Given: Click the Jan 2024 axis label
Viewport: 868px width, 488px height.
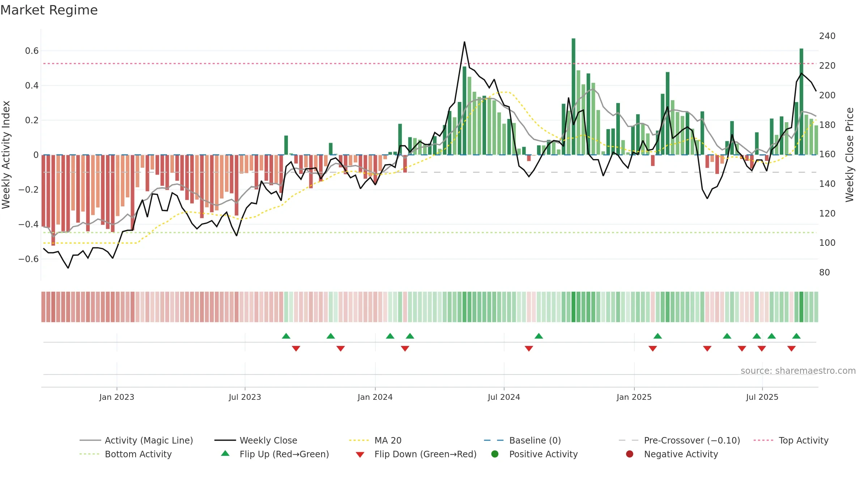Looking at the screenshot, I should pos(375,397).
